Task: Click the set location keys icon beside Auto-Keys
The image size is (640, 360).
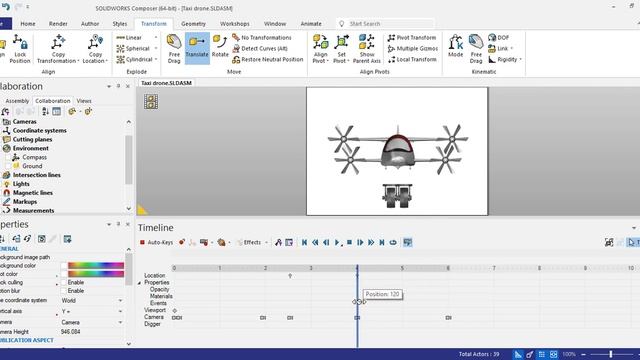Action: pos(182,242)
